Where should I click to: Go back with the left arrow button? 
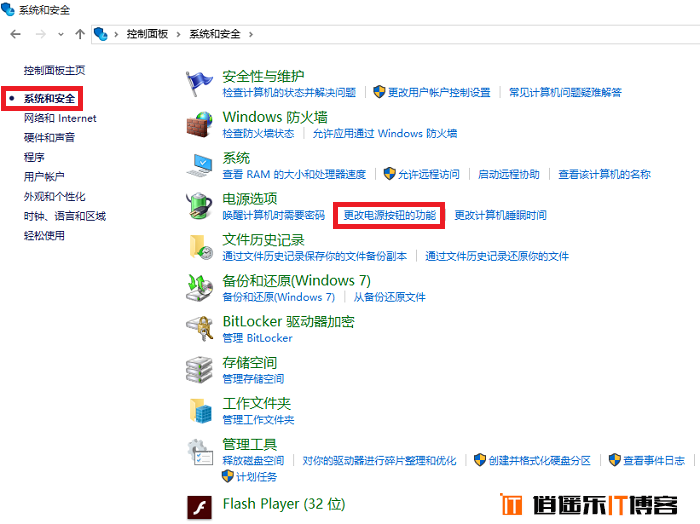pos(16,34)
